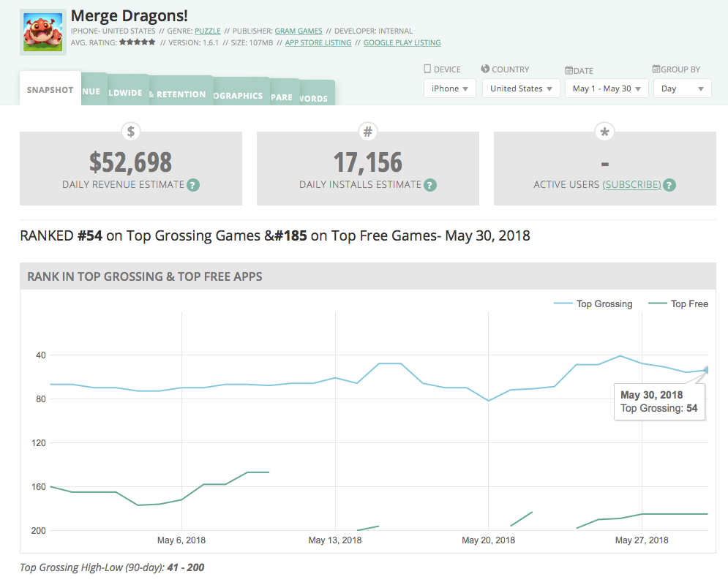Image resolution: width=728 pixels, height=585 pixels.
Task: Click the May 30 data point on chart
Action: [707, 370]
